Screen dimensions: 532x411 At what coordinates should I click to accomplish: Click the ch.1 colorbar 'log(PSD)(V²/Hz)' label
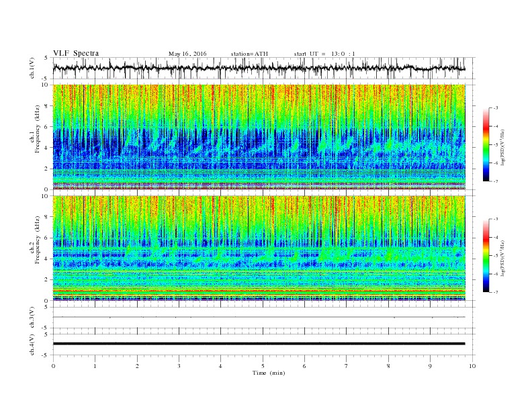coord(502,147)
